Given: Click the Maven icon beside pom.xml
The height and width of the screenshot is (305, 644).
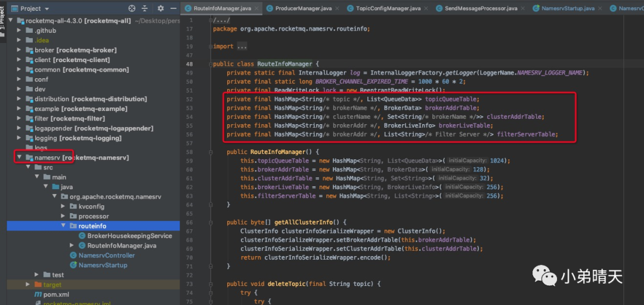Looking at the screenshot, I should (38, 294).
